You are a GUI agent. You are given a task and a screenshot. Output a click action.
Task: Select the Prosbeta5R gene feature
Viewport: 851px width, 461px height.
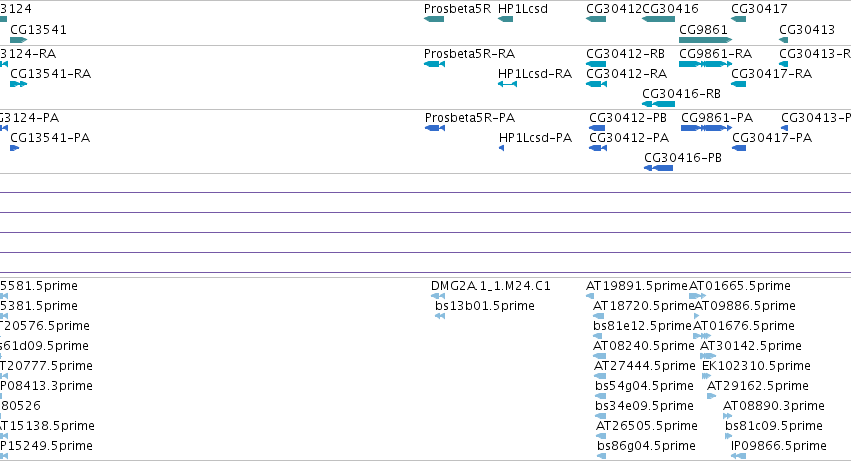[434, 19]
